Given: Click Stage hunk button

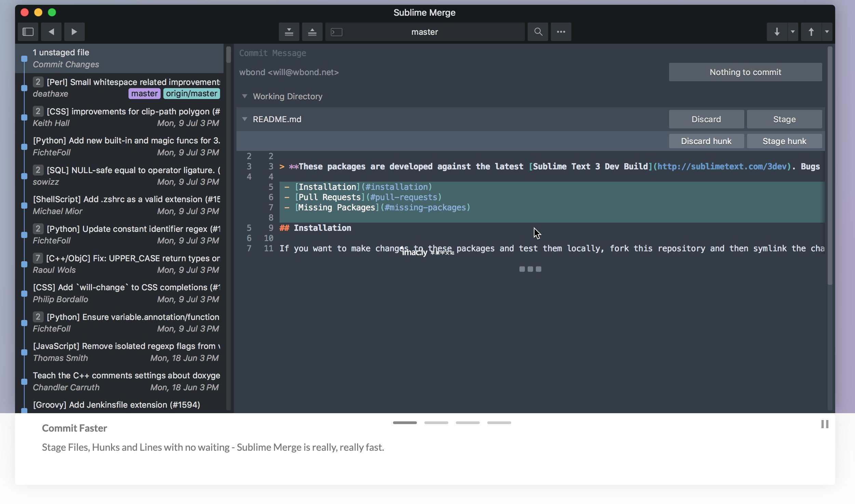Looking at the screenshot, I should [x=784, y=141].
